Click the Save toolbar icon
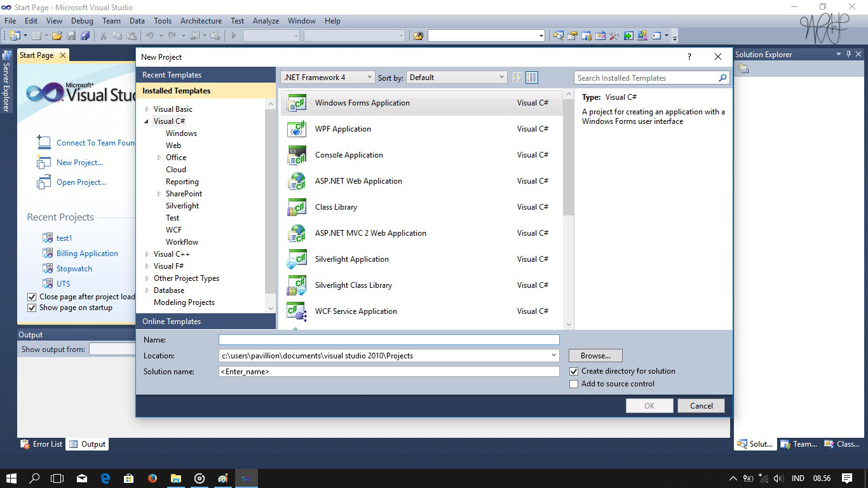This screenshot has width=868, height=488. [71, 36]
